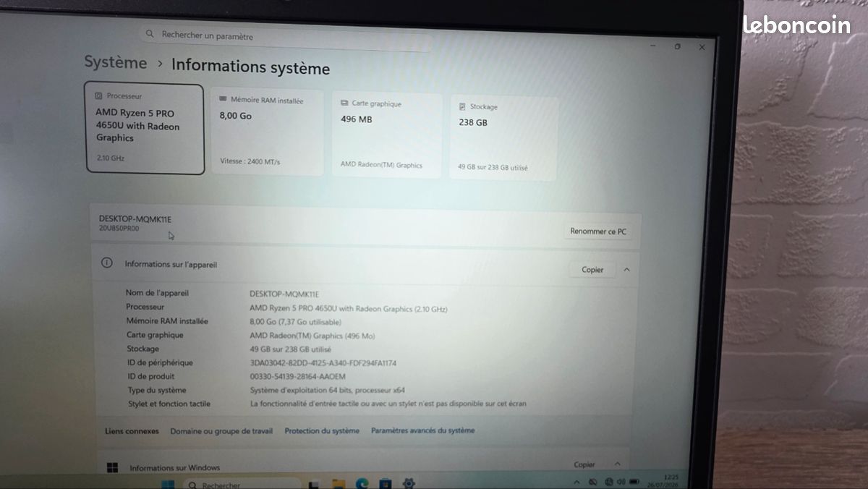The image size is (868, 489).
Task: Collapse the Informations sur Windows section
Action: click(x=618, y=464)
